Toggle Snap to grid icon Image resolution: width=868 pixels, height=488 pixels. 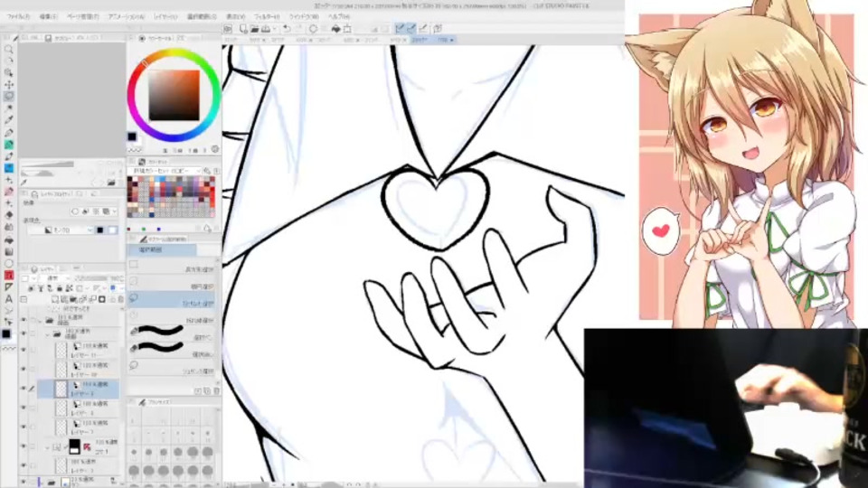click(423, 29)
